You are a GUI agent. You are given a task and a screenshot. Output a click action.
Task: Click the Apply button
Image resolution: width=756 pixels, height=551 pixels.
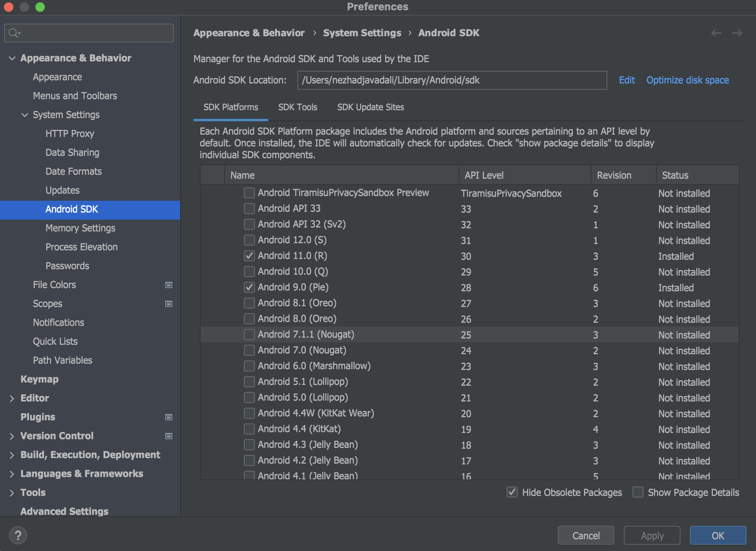tap(652, 536)
